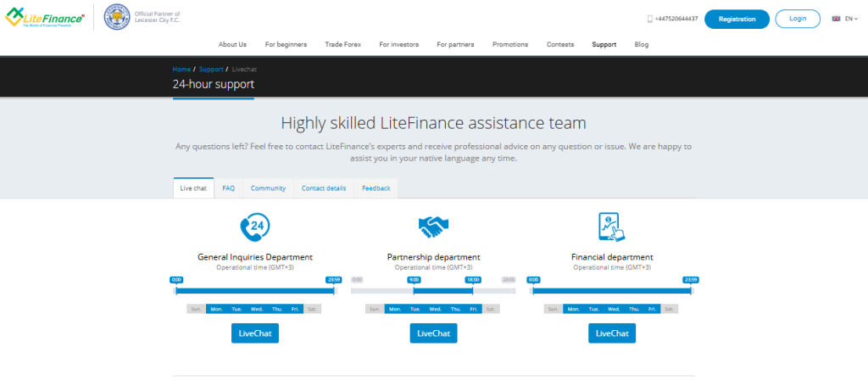Open the Trade Forex menu
The image size is (868, 392).
coord(342,44)
